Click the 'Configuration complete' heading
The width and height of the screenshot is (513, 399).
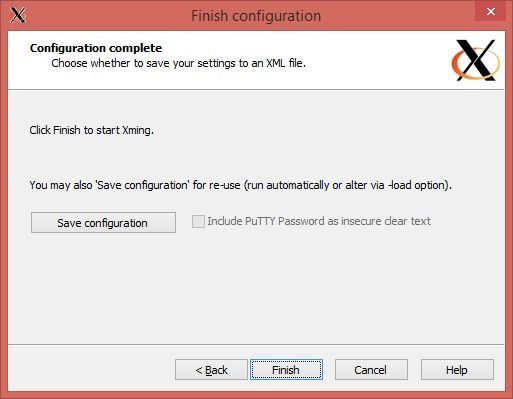96,48
